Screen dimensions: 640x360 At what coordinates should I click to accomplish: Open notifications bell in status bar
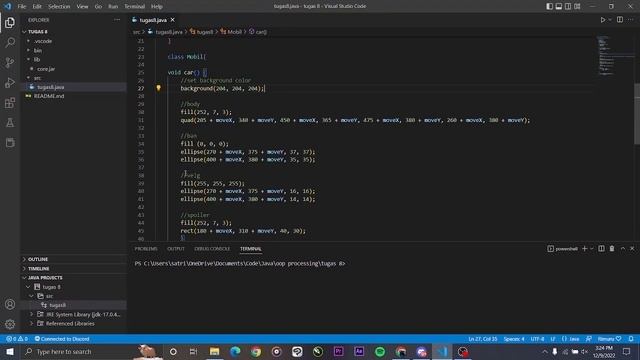tap(631, 339)
